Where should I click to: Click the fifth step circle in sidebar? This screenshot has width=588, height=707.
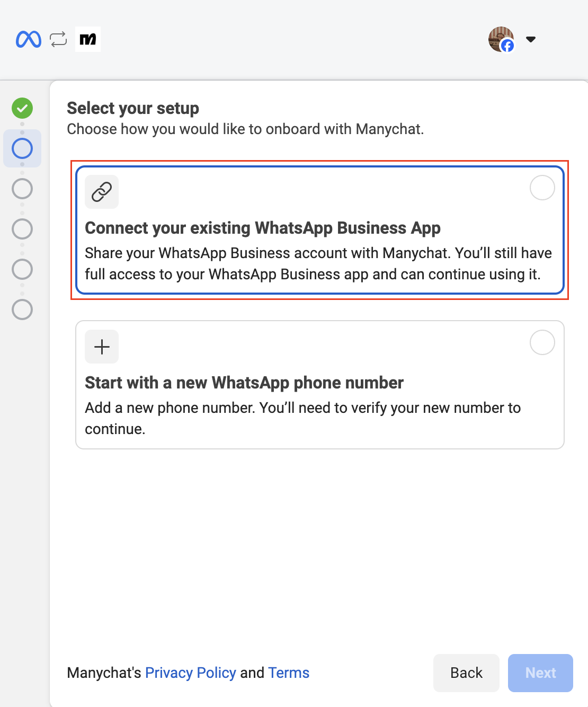point(22,269)
